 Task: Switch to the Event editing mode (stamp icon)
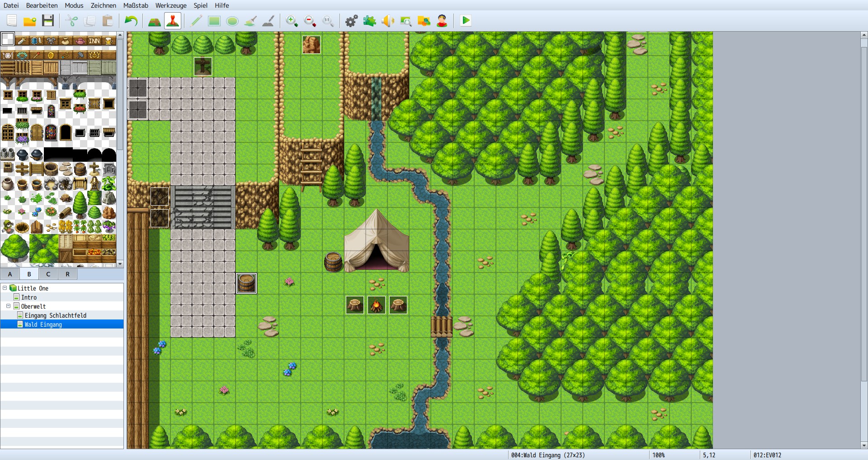(172, 20)
